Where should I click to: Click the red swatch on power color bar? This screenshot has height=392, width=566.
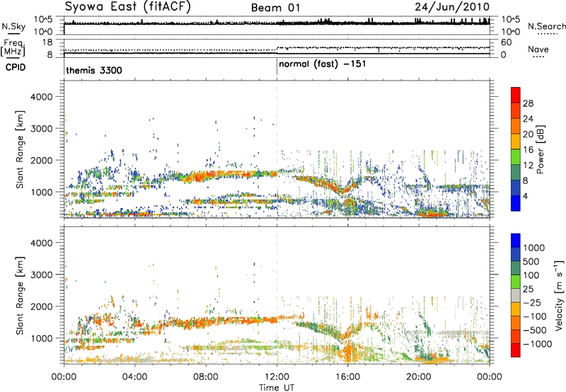coord(516,96)
